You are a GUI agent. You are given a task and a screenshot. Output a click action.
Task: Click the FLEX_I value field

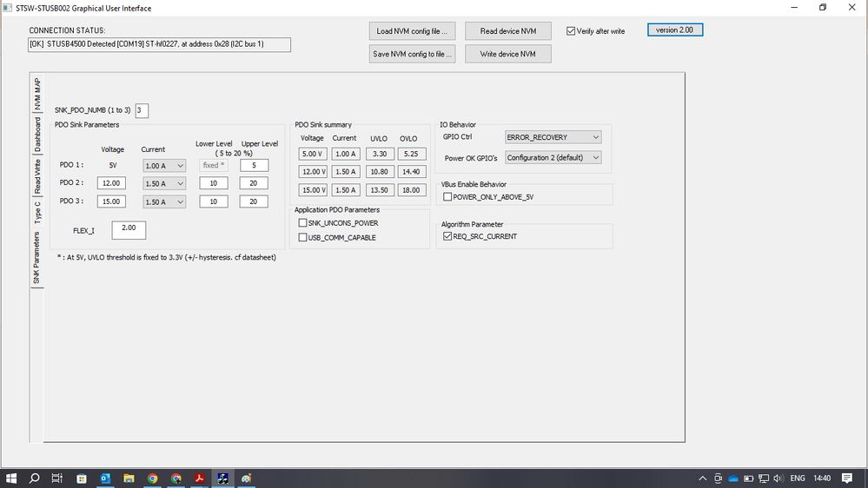pos(129,230)
